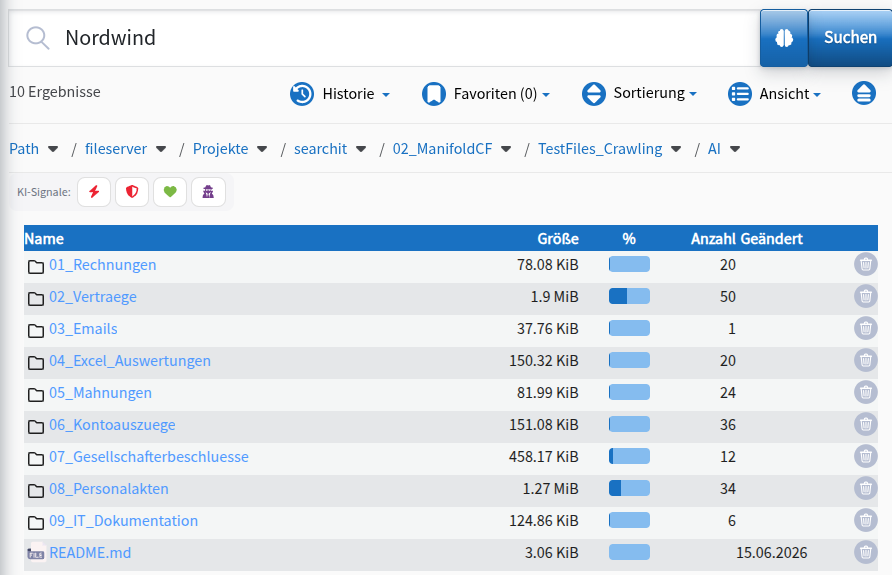Click the Suchen button

click(x=850, y=38)
